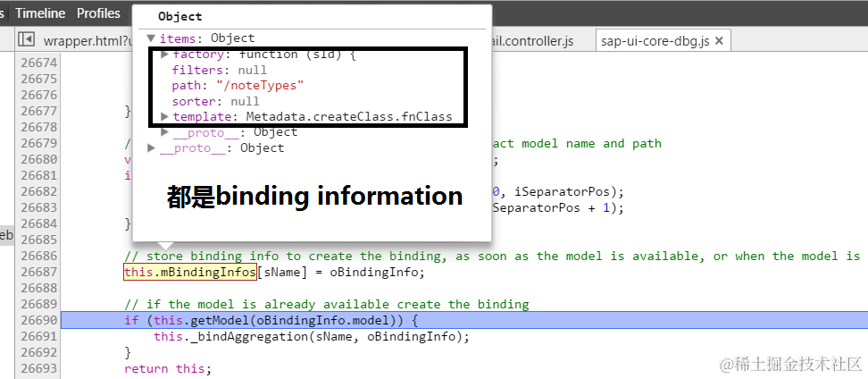Expand the __proto__ under items
The height and width of the screenshot is (379, 868).
point(164,132)
